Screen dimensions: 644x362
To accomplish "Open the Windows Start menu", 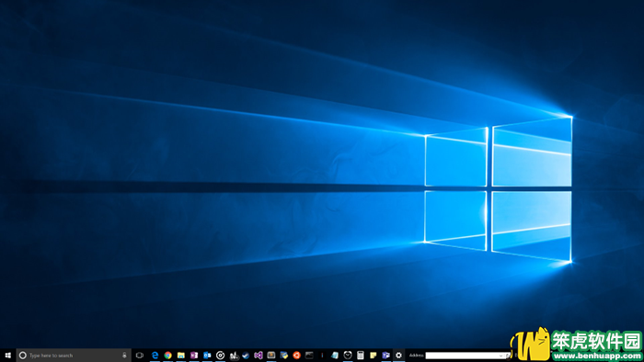I will click(x=7, y=356).
